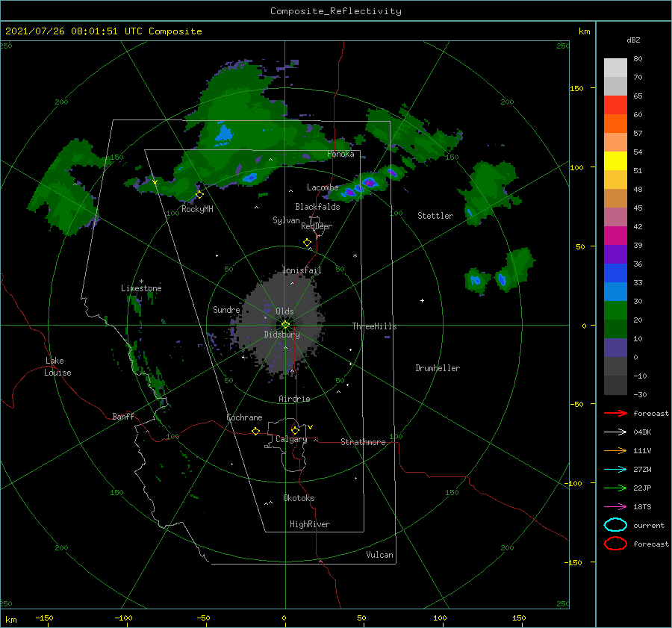Click the Sundre label
Screen dimensions: 672x628
(x=226, y=309)
